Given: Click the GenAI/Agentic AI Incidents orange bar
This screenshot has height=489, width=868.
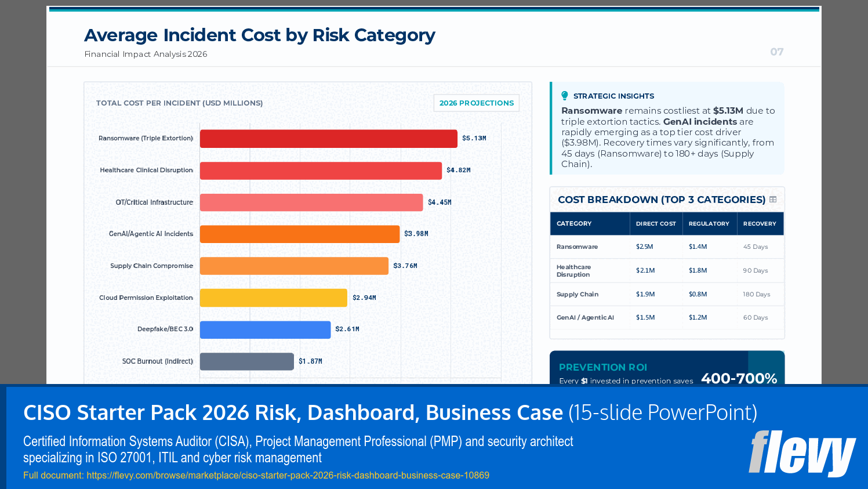Looking at the screenshot, I should (299, 234).
